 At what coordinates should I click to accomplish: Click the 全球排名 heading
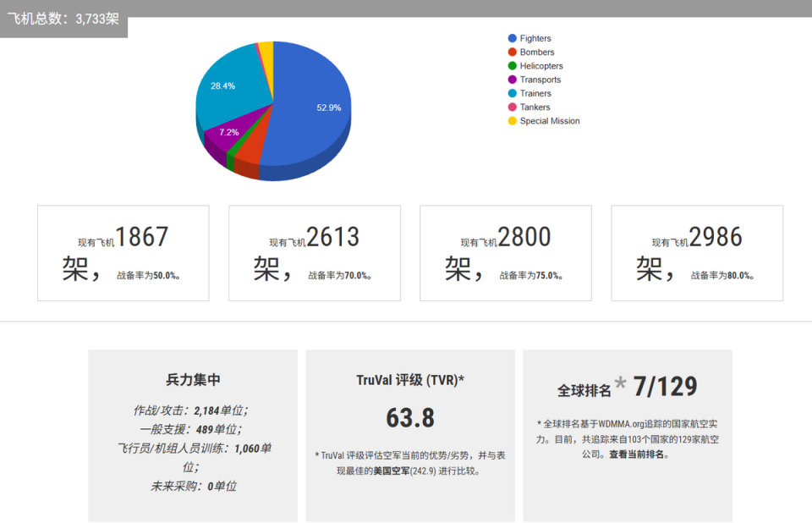584,391
